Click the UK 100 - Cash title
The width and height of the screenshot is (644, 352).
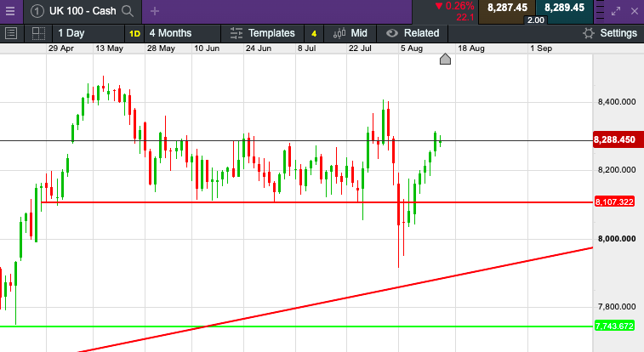tap(83, 11)
